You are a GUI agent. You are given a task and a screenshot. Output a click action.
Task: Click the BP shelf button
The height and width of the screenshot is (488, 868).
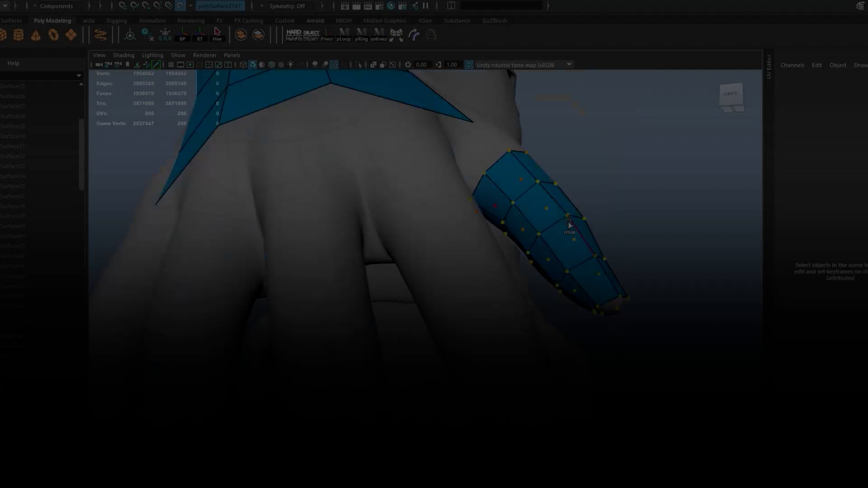coord(183,35)
